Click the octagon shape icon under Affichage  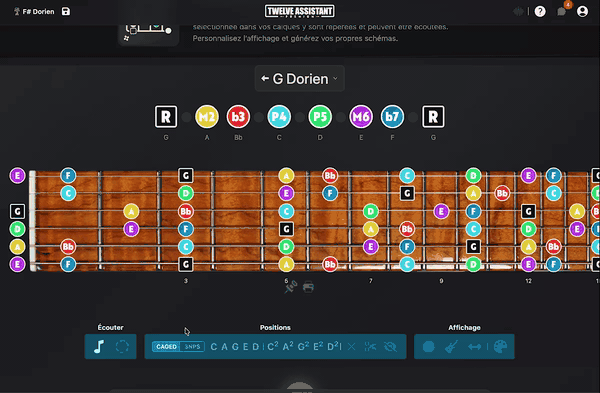point(429,347)
